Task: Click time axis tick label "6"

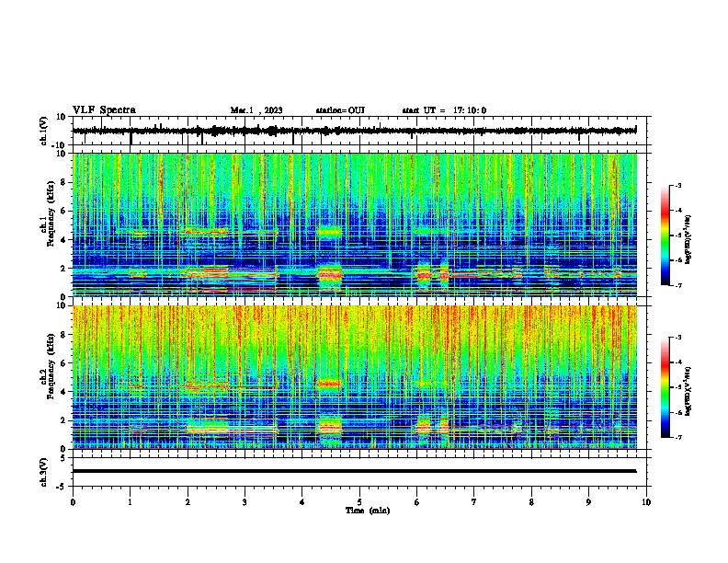Action: point(417,502)
